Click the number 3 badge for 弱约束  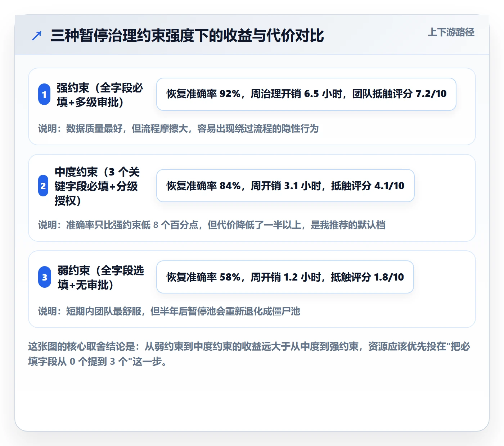point(45,277)
